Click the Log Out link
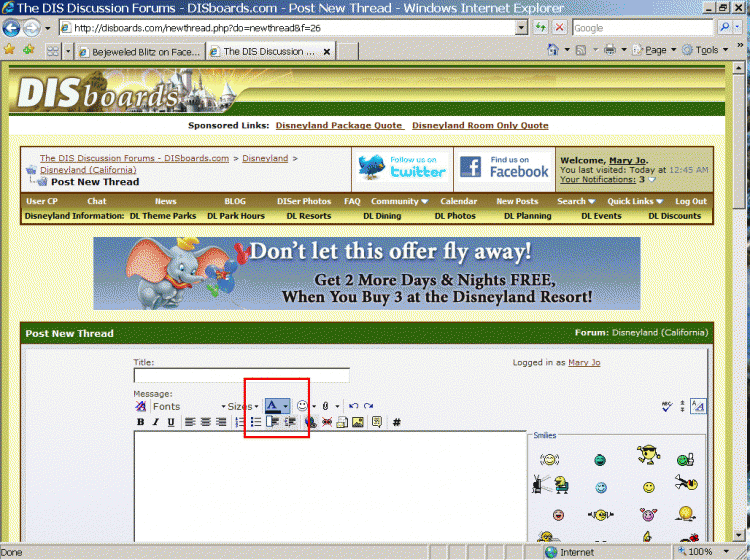The image size is (750, 560). [691, 201]
